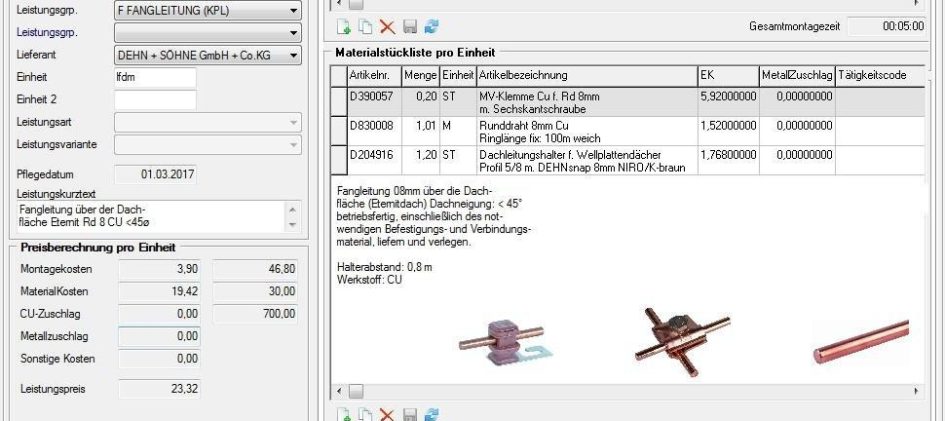
Task: Select the Runddraht 8mm Cu row
Action: pos(586,132)
